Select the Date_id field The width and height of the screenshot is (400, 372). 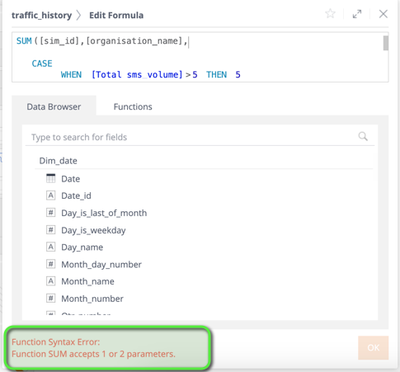[x=76, y=196]
